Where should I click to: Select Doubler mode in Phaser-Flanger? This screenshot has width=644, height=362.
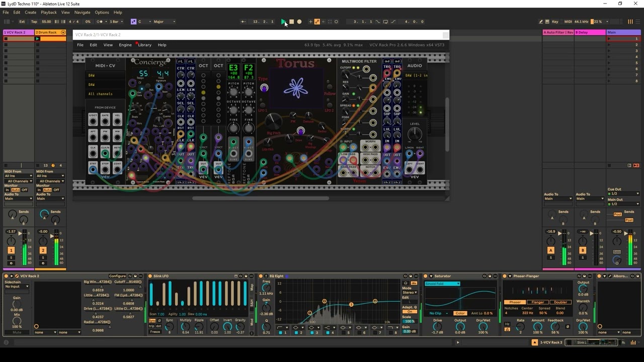point(560,302)
